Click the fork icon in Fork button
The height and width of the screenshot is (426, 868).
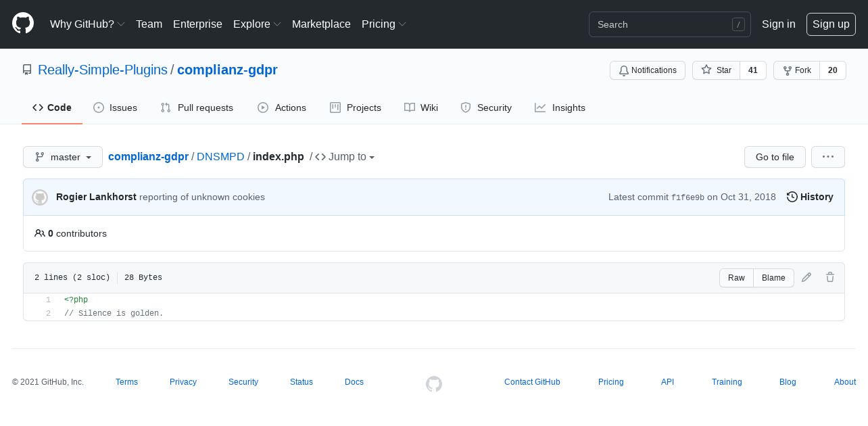click(787, 70)
